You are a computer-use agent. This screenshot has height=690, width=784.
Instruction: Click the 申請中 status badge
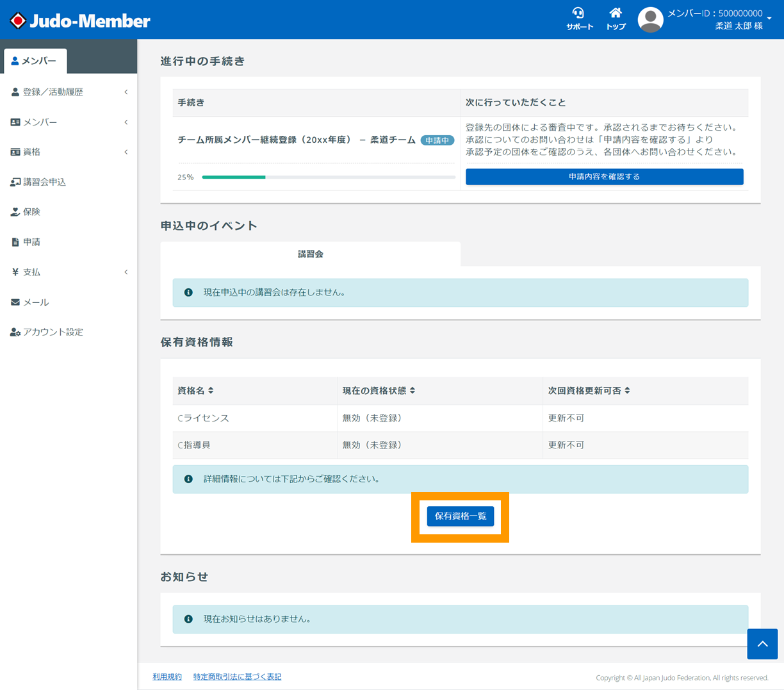(x=437, y=140)
